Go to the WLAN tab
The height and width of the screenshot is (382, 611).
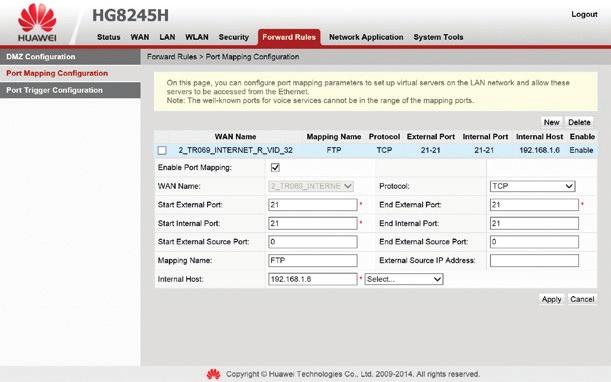[x=196, y=37]
